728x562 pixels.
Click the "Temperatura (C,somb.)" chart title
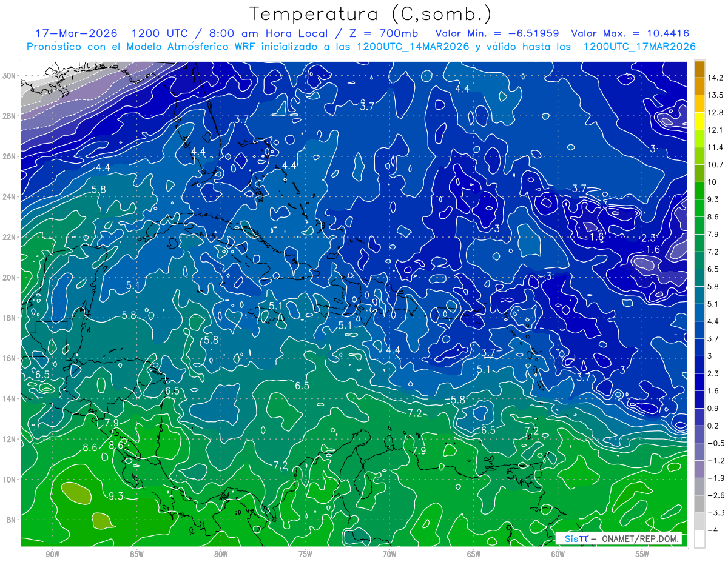click(x=370, y=14)
